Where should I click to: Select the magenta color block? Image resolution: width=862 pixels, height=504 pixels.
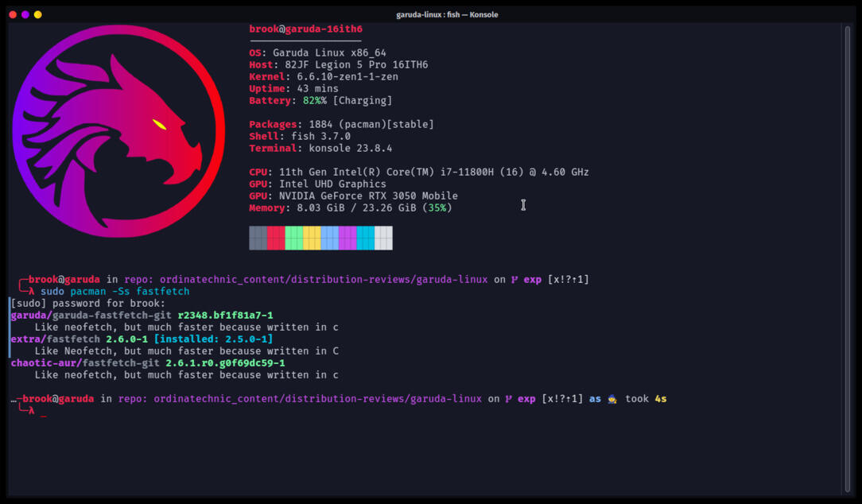[348, 238]
